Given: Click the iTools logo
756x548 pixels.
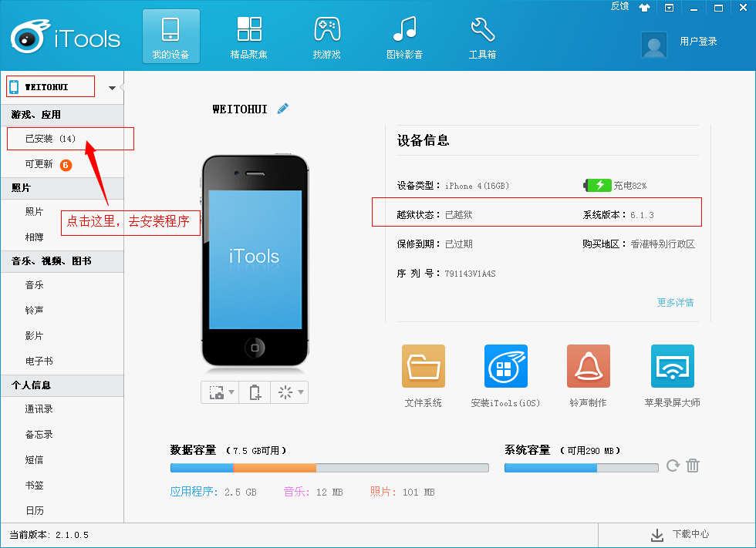Looking at the screenshot, I should pyautogui.click(x=65, y=37).
